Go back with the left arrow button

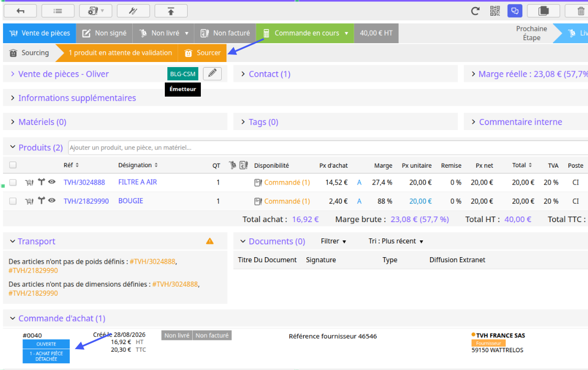coord(20,11)
